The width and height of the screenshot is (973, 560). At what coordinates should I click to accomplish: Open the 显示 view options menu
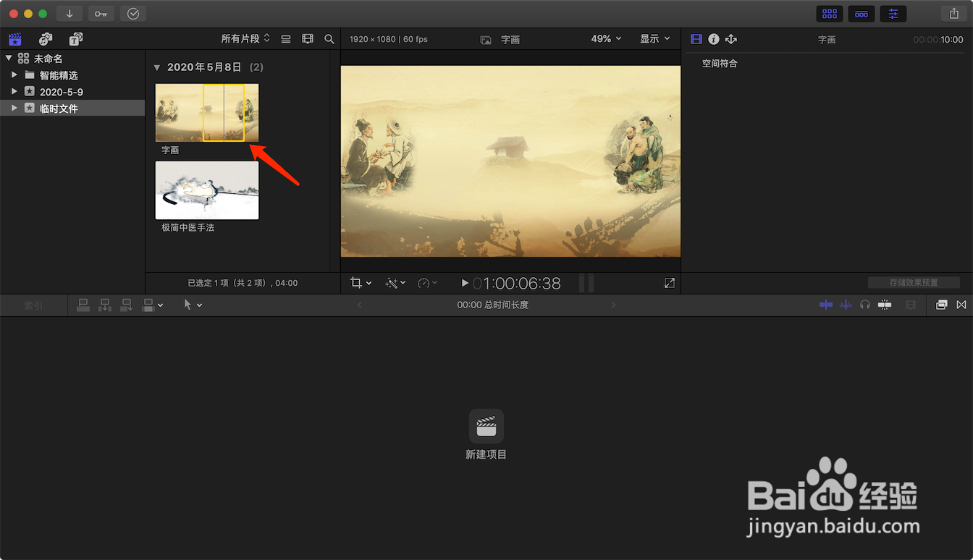[x=655, y=38]
